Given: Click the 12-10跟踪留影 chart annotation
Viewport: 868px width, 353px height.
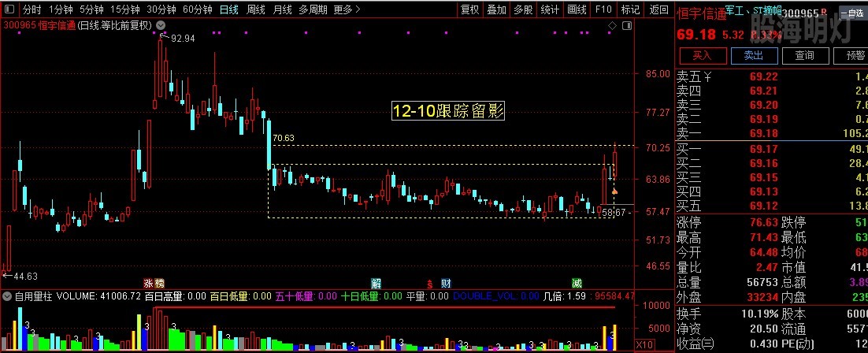Looking at the screenshot, I should coord(448,111).
